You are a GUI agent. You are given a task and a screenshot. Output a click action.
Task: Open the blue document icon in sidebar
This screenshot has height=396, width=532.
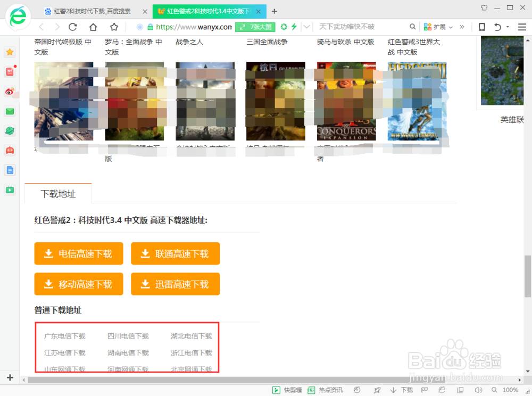click(x=10, y=170)
